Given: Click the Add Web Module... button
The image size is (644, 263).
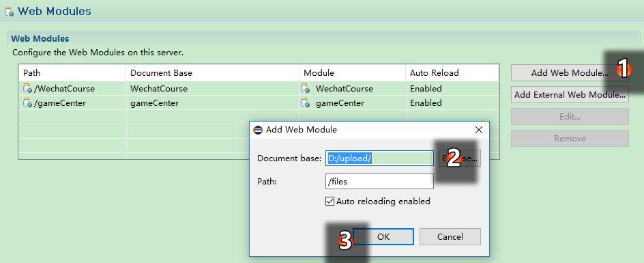Looking at the screenshot, I should (x=570, y=73).
